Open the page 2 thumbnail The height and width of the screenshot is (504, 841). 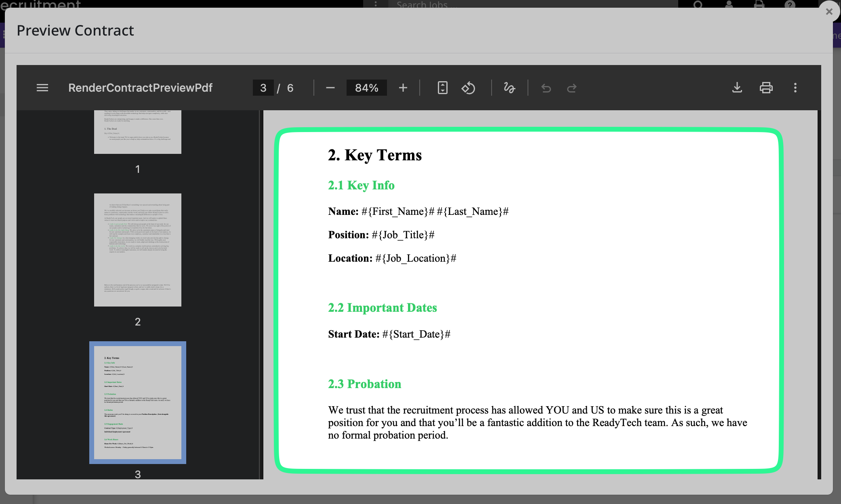coord(137,250)
